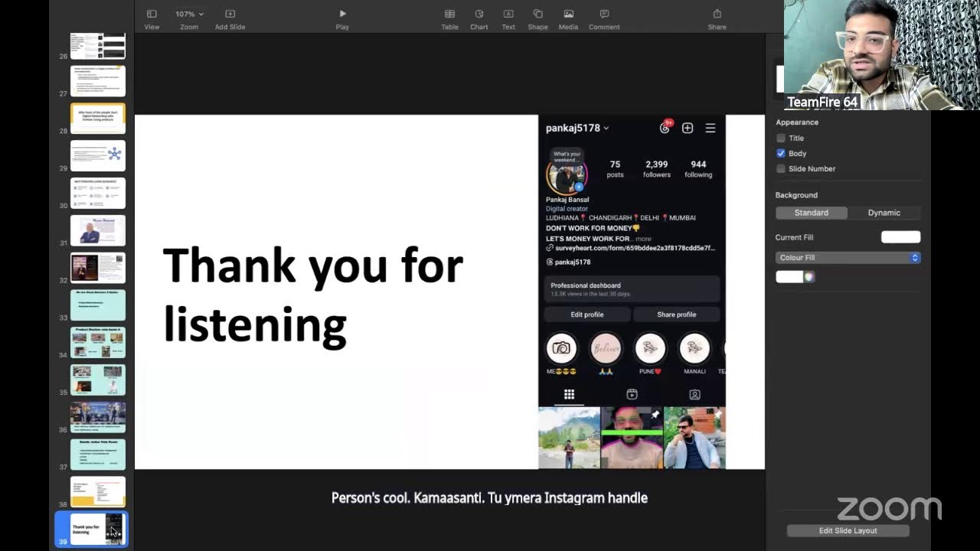The width and height of the screenshot is (980, 551).
Task: Open the Media menu in the toolbar
Action: pos(568,18)
